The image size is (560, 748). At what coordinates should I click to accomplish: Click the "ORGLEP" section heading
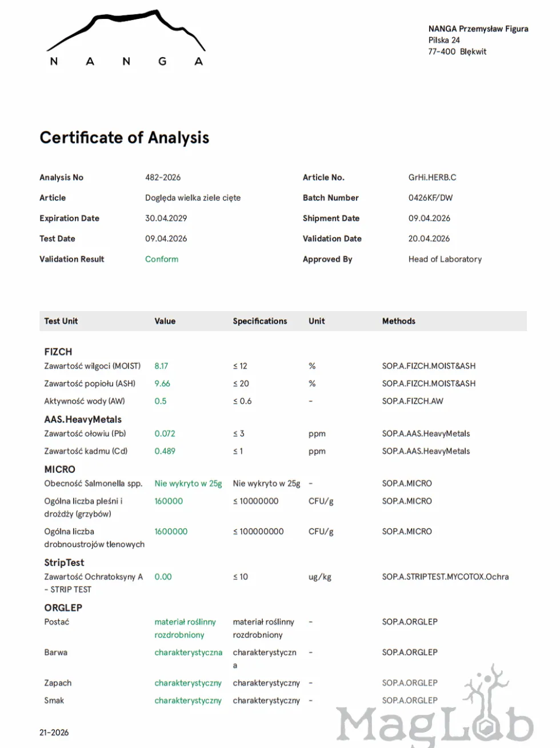point(63,608)
